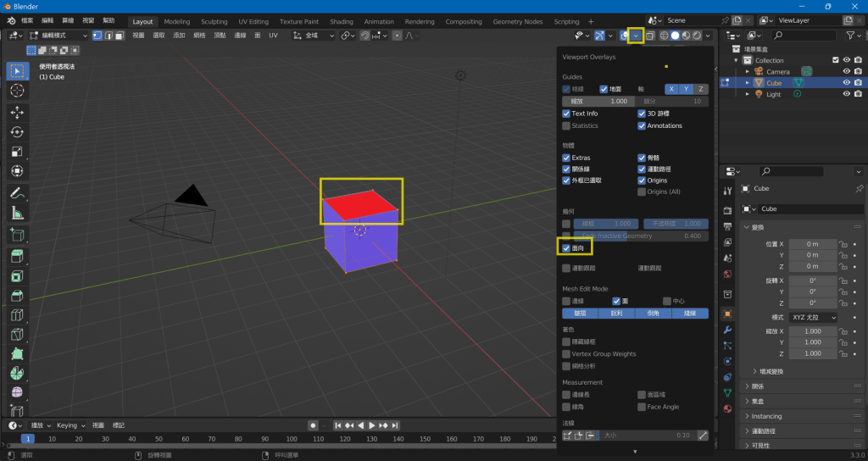Open the UV menu in viewport header
Screen dimensions: 868x461
273,36
